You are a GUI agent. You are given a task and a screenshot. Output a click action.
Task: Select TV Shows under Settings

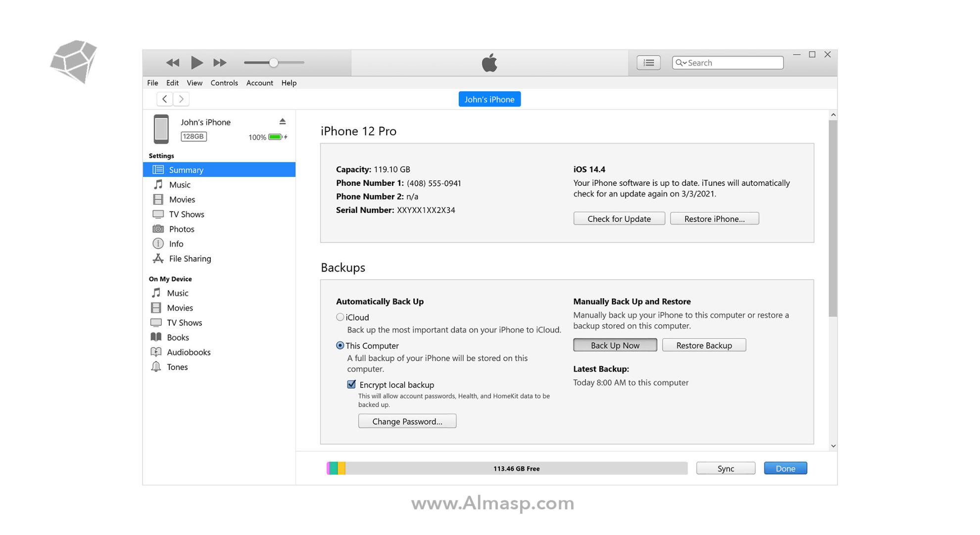[219, 214]
